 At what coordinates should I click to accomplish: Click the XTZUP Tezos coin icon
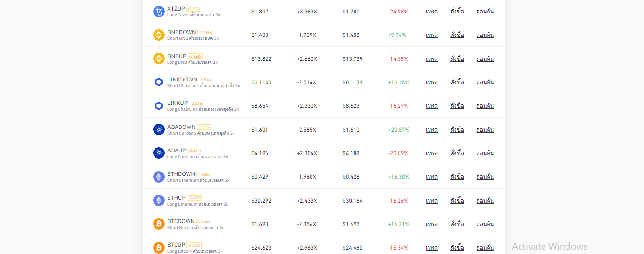(159, 12)
